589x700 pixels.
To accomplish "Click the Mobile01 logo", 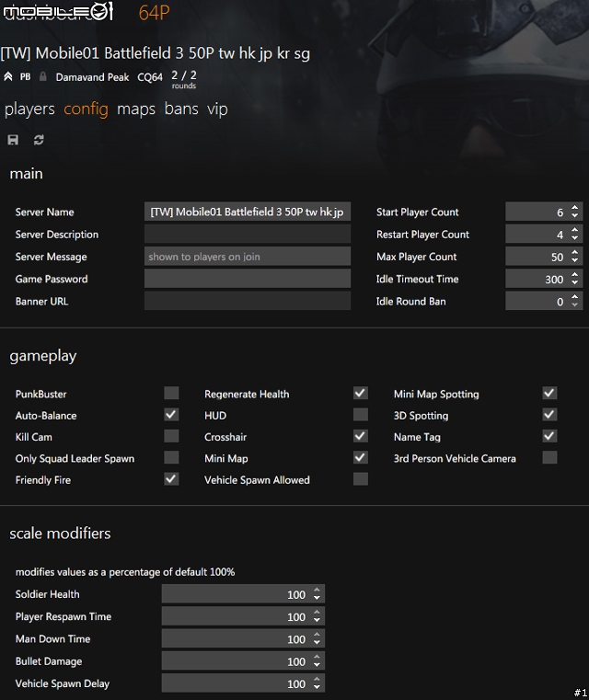I will (59, 12).
